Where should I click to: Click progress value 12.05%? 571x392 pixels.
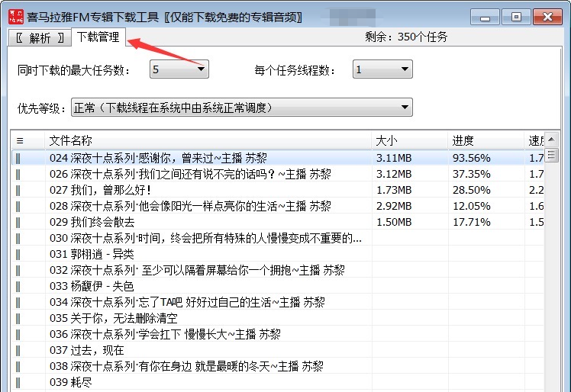(x=472, y=206)
